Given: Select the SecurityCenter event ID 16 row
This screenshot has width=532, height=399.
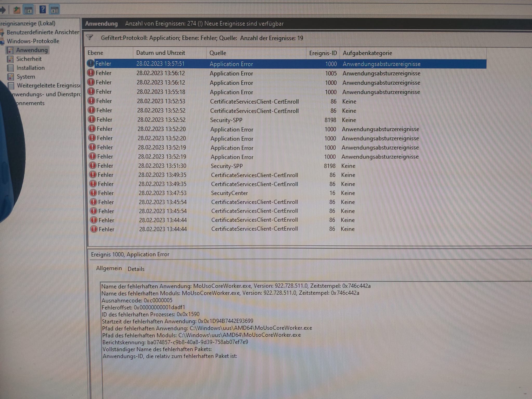Looking at the screenshot, I should tap(229, 193).
